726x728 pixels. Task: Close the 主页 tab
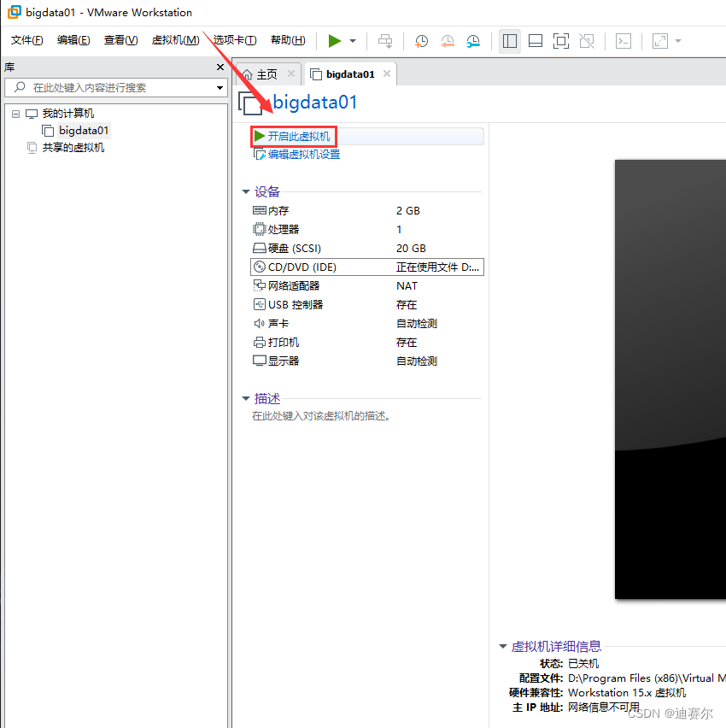[x=291, y=73]
